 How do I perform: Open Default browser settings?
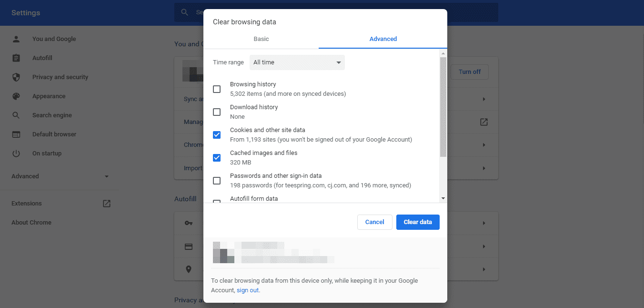[x=54, y=134]
